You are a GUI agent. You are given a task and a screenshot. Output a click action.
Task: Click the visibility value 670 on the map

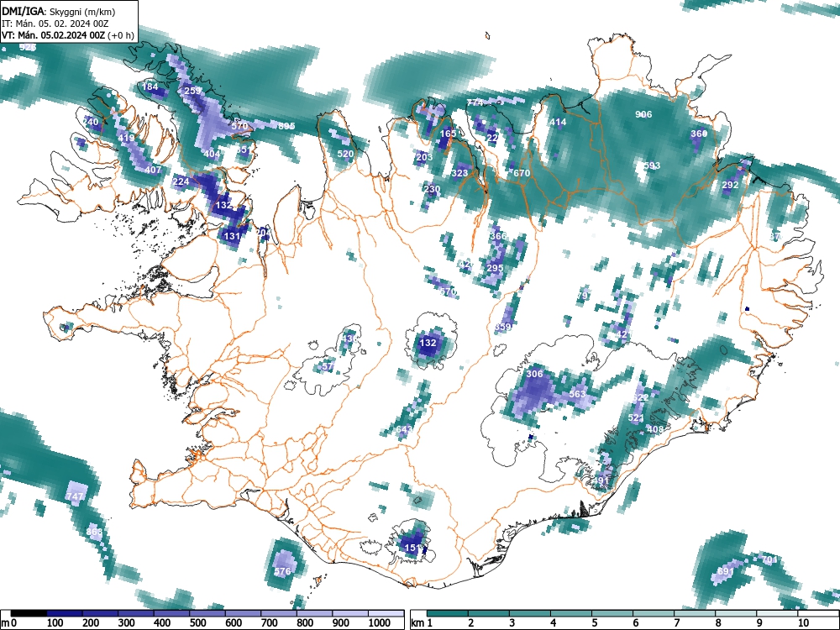tap(522, 173)
